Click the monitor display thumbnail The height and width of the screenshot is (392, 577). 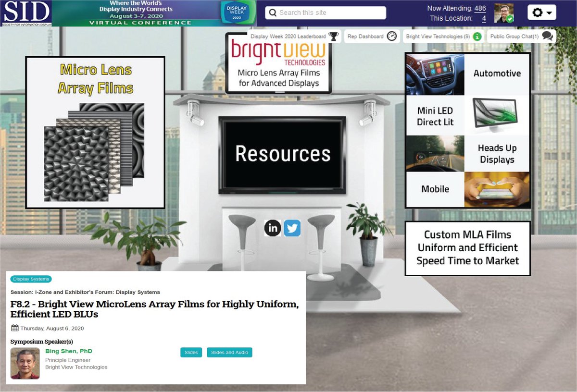(x=497, y=115)
